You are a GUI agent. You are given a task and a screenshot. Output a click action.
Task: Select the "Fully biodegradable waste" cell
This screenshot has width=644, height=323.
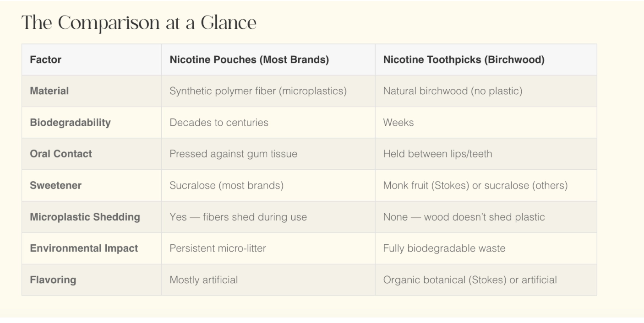[444, 248]
